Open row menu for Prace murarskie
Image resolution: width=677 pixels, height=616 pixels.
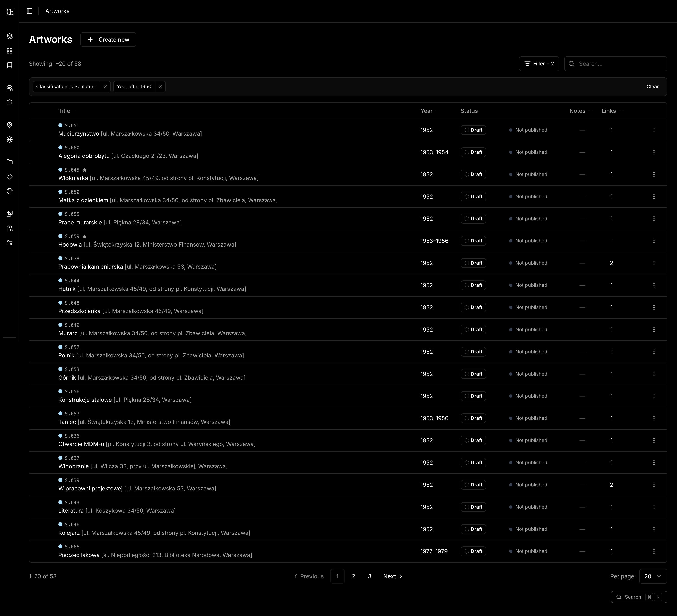(654, 219)
